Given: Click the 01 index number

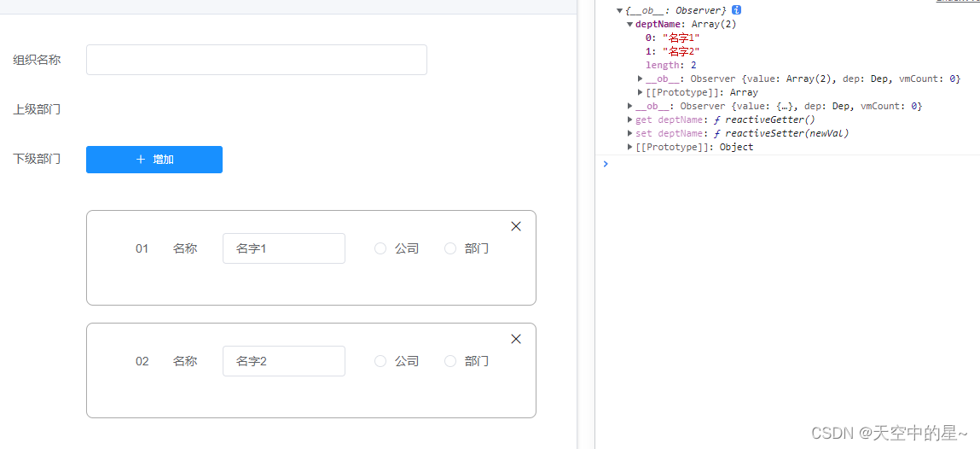Looking at the screenshot, I should (142, 249).
